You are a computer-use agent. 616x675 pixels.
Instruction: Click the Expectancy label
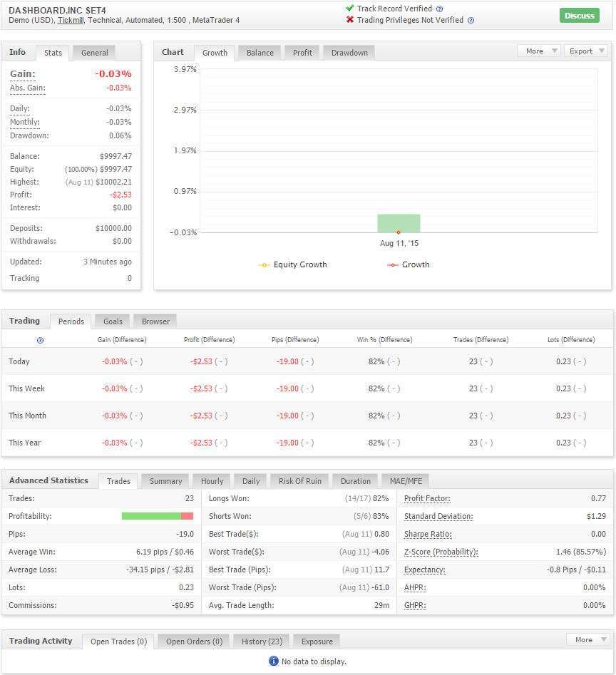(x=424, y=570)
